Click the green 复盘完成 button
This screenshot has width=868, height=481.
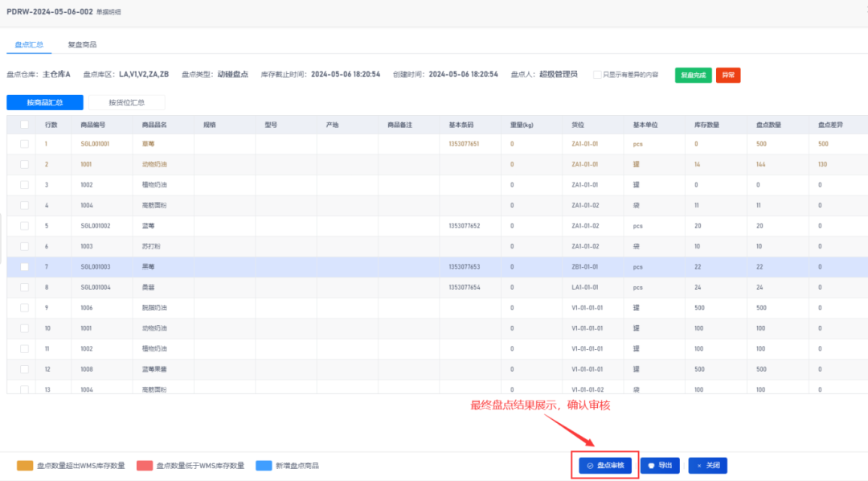pyautogui.click(x=693, y=75)
